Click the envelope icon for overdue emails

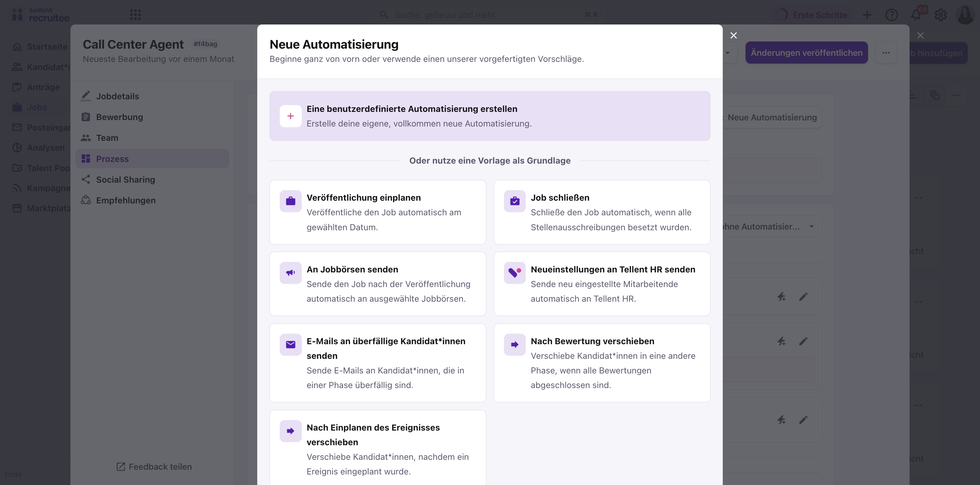click(x=290, y=344)
